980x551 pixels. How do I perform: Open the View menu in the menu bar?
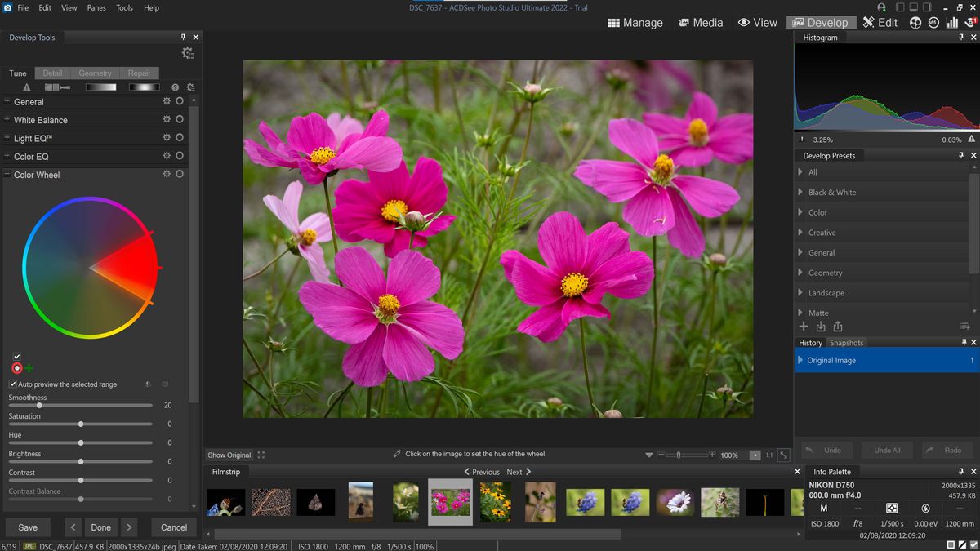69,7
